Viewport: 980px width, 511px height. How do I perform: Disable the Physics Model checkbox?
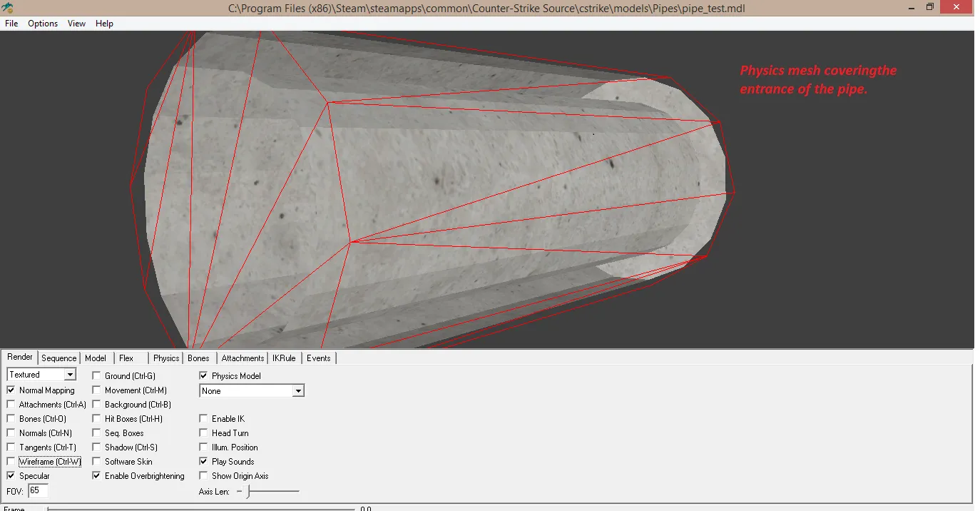tap(204, 376)
